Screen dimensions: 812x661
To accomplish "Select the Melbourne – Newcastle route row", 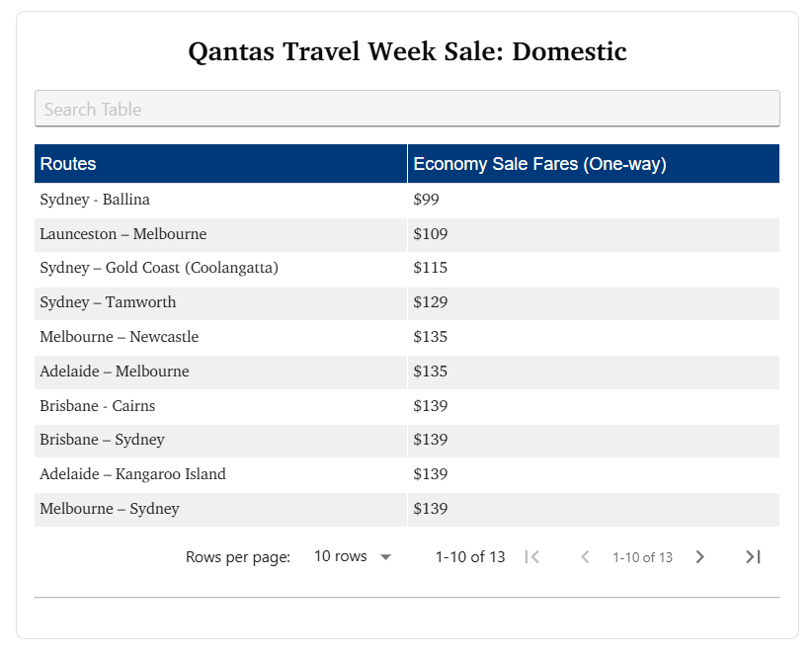I will 120,337.
